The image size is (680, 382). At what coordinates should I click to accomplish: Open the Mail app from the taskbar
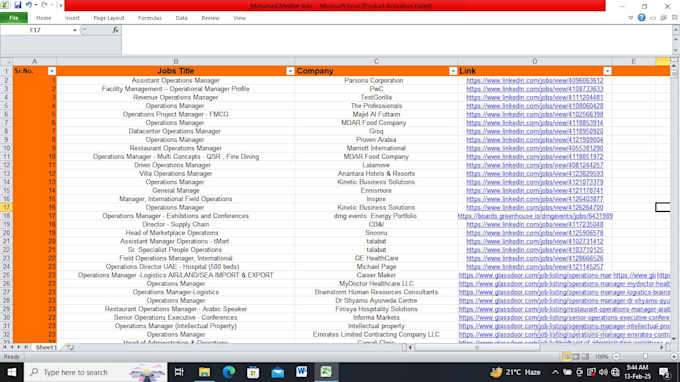278,372
